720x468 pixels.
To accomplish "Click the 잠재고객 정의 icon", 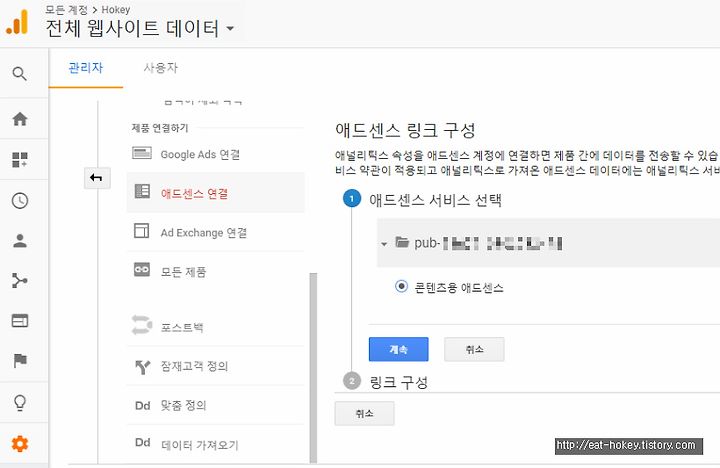I will coord(142,367).
